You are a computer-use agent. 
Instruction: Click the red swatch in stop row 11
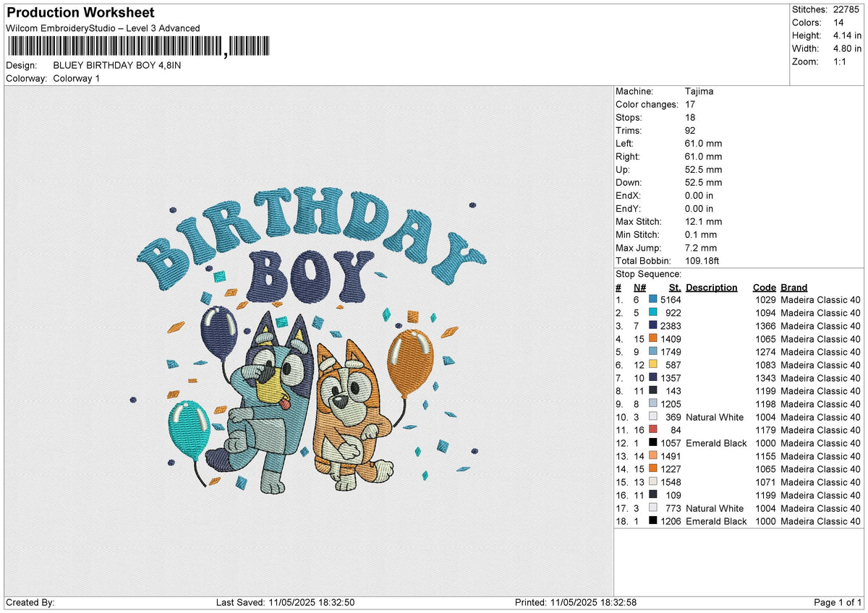653,429
